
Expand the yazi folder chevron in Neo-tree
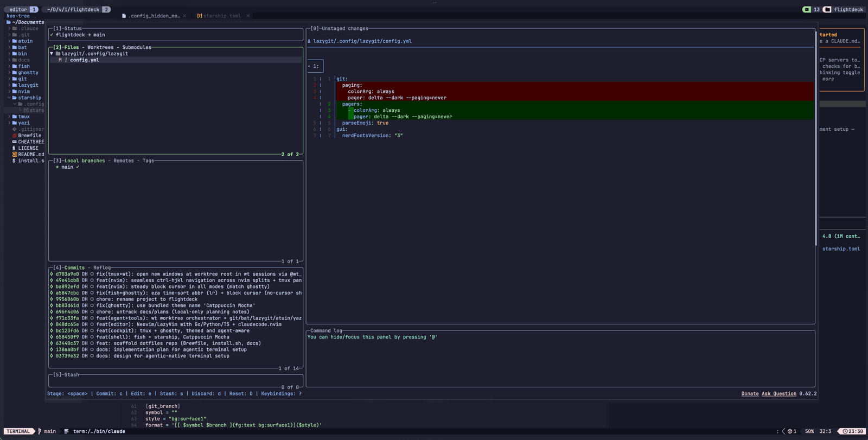pos(9,123)
